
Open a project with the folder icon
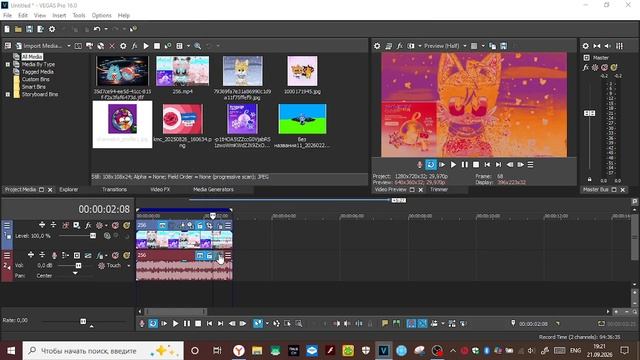point(18,29)
